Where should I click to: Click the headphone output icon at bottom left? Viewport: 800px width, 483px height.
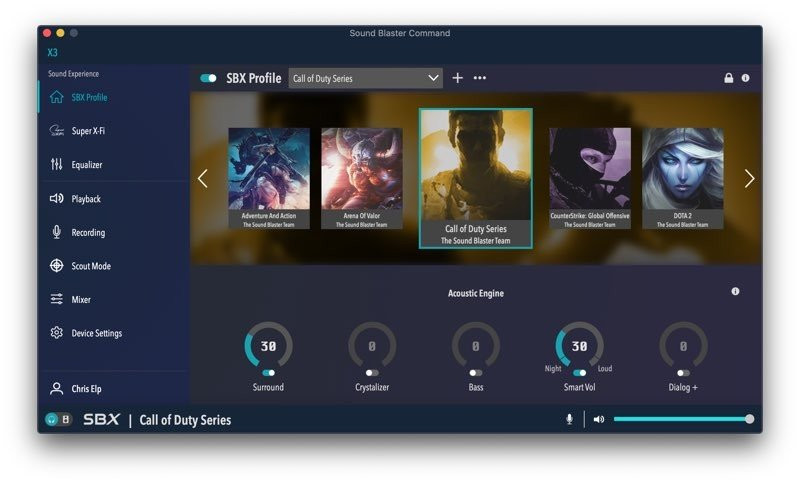(x=51, y=419)
